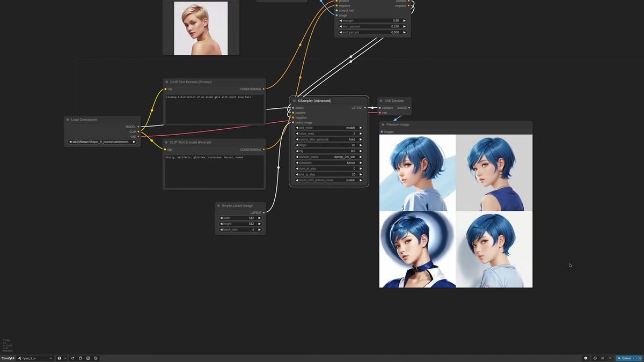Click the images input dot on Preview Image
The height and width of the screenshot is (362, 644).
coord(382,131)
